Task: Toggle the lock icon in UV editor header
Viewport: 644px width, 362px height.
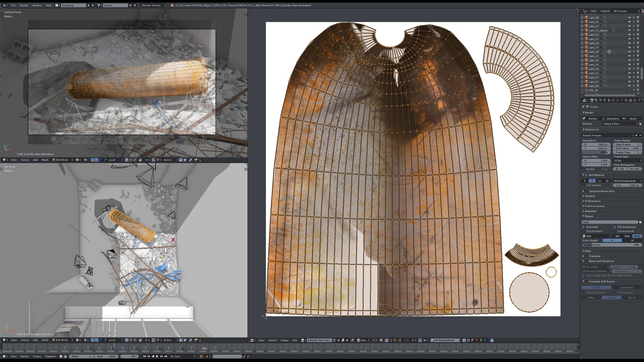Action: [x=492, y=340]
